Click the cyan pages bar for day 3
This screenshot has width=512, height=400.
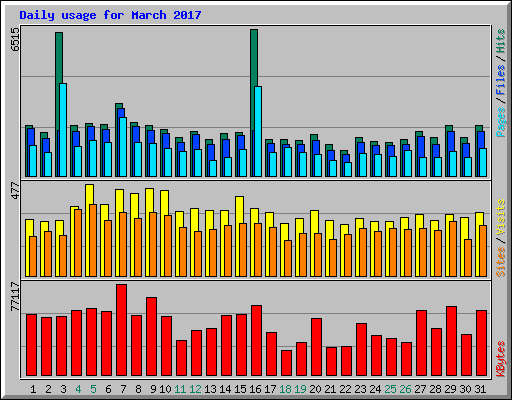coord(63,130)
